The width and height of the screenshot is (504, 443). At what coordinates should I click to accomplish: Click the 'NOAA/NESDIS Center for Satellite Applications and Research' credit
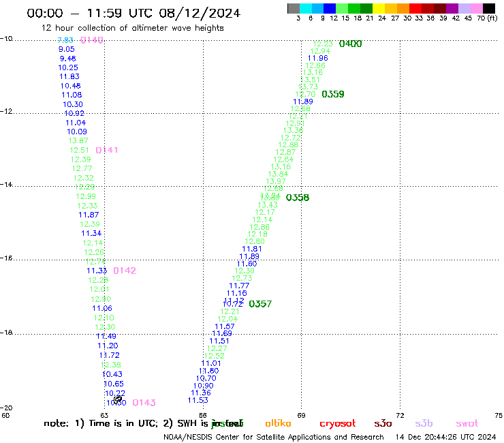[274, 438]
